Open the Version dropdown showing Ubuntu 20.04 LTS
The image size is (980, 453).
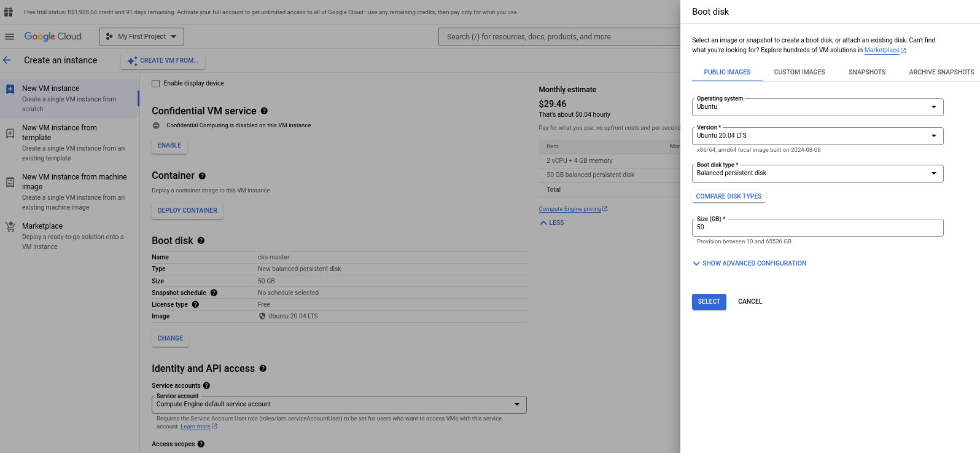[817, 136]
